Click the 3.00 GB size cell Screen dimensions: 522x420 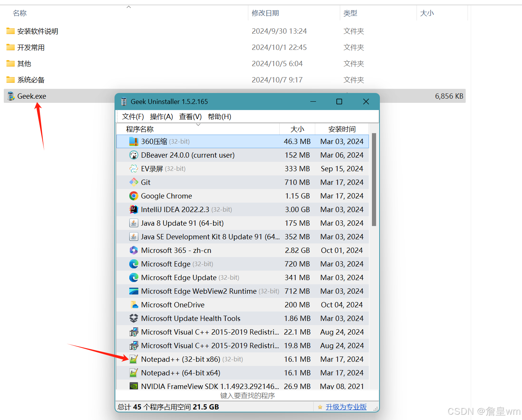[297, 209]
